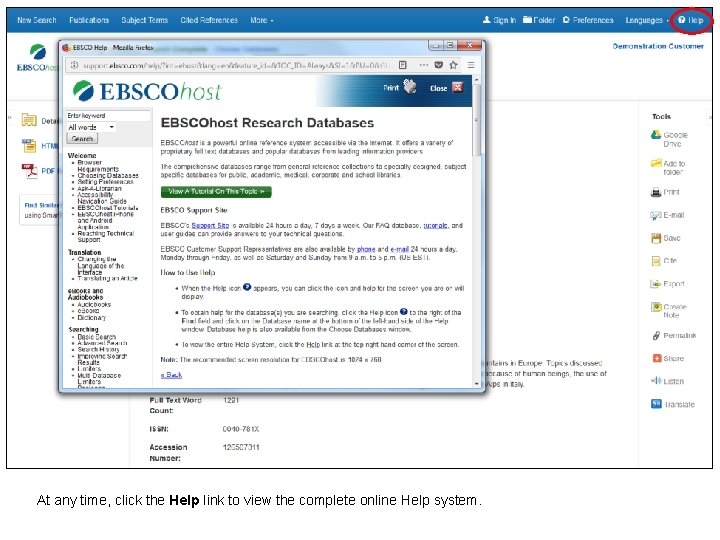Click the site info icon in address bar
This screenshot has width=720, height=540.
[74, 65]
